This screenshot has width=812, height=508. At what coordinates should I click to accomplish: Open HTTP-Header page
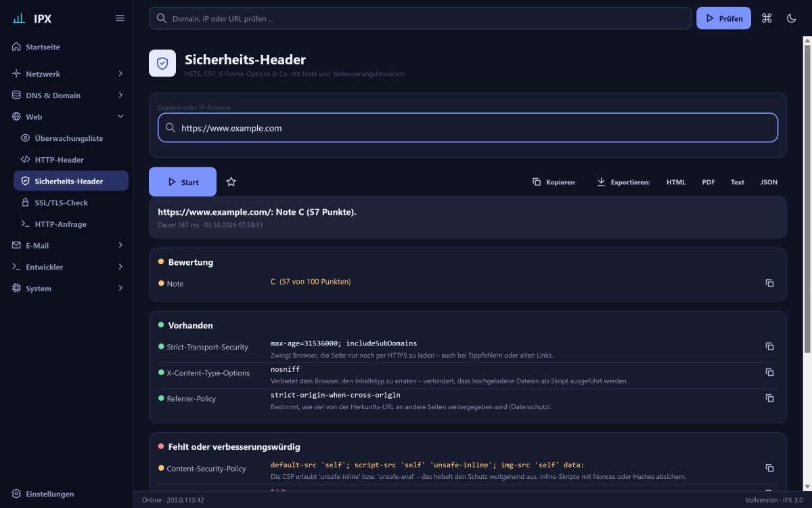click(70, 159)
